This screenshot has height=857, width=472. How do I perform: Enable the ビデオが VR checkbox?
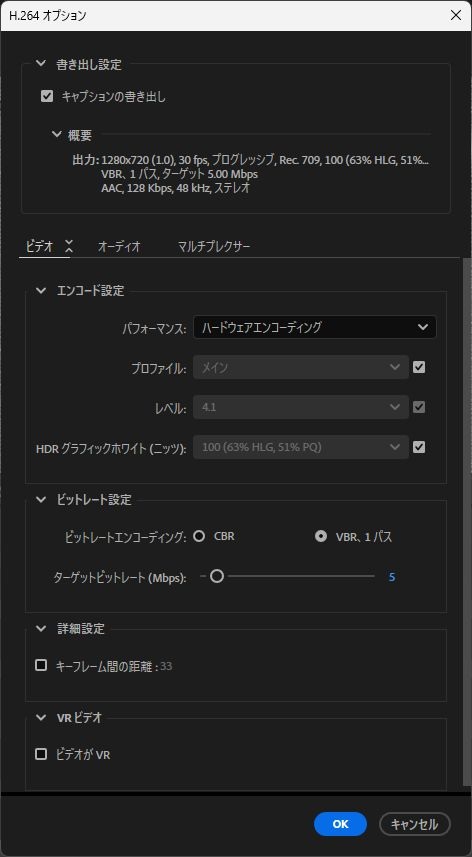(41, 754)
